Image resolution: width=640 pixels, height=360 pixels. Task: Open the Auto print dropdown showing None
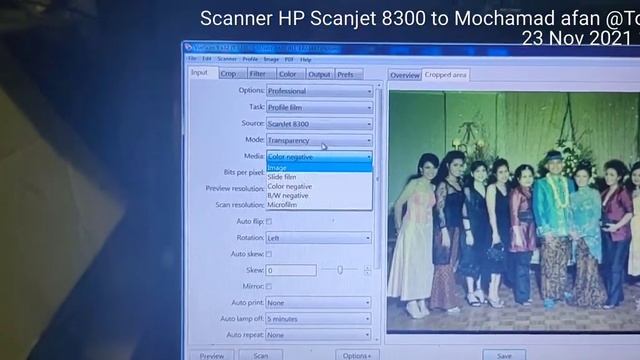[318, 302]
